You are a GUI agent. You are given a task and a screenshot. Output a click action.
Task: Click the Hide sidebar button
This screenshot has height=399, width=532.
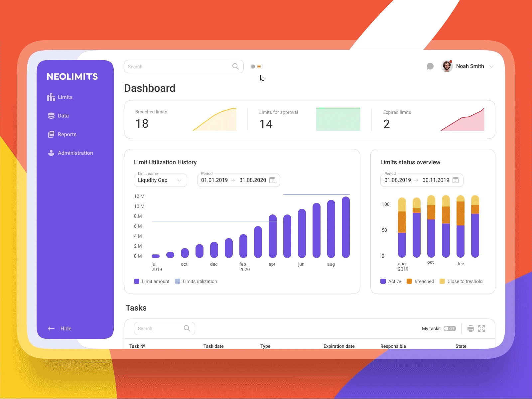[60, 329]
